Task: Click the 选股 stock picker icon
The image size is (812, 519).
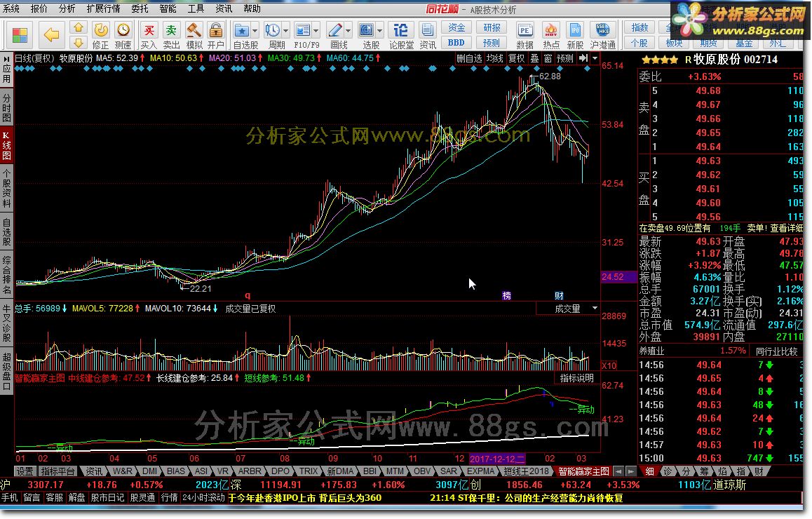Action: point(367,30)
